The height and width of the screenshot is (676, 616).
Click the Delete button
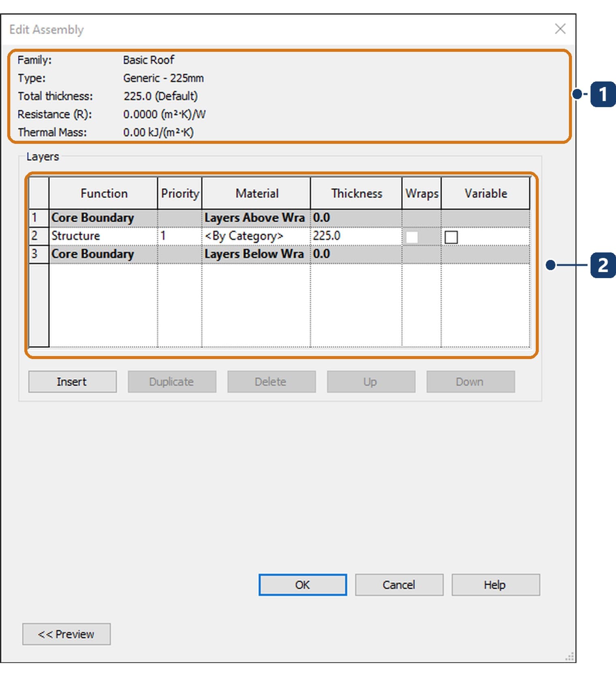coord(271,381)
